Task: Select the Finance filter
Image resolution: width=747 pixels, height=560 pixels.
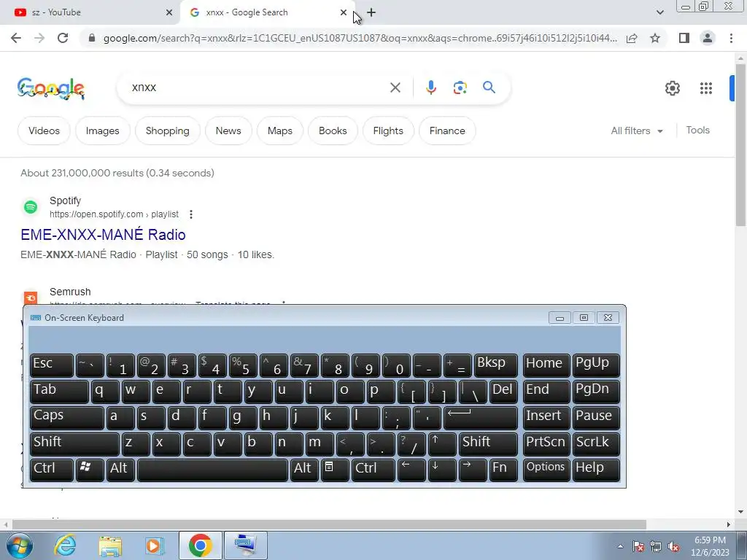Action: point(447,131)
